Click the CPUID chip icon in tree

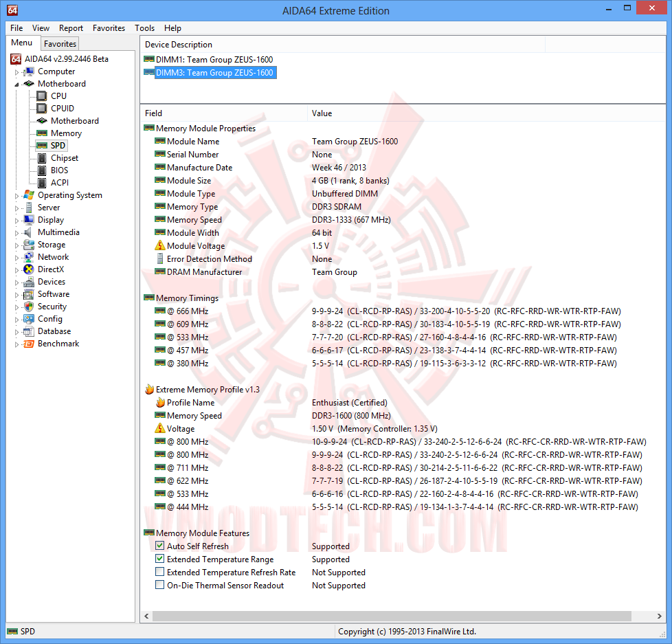(x=42, y=109)
